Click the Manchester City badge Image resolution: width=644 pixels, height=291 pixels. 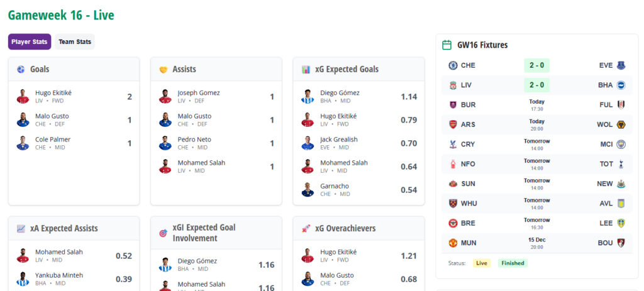pyautogui.click(x=621, y=144)
